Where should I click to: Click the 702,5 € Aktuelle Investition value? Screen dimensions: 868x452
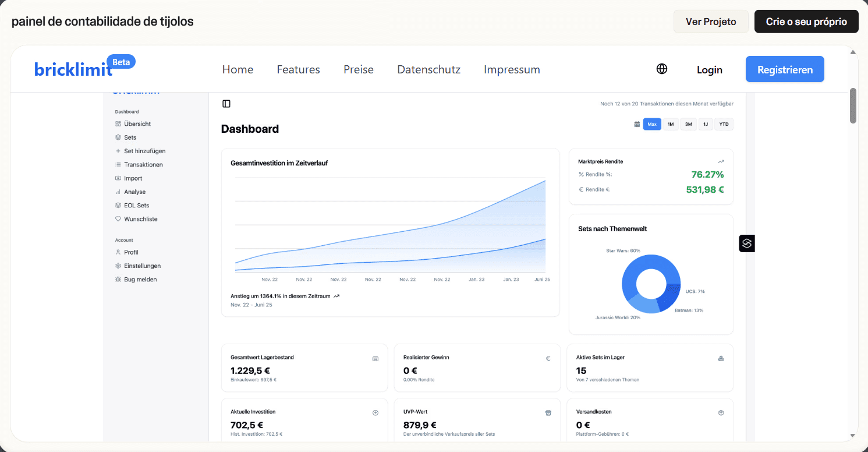click(x=247, y=425)
